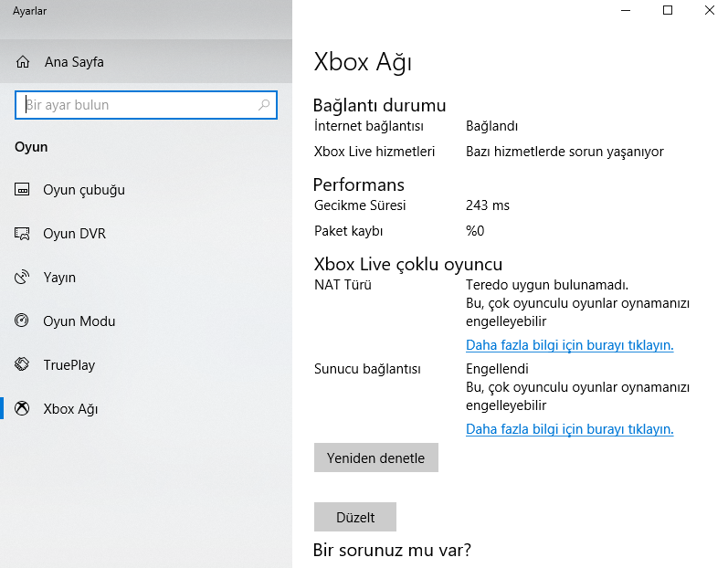Click the 'Sunucu bağlantısı' label
Image resolution: width=728 pixels, height=568 pixels.
(367, 369)
